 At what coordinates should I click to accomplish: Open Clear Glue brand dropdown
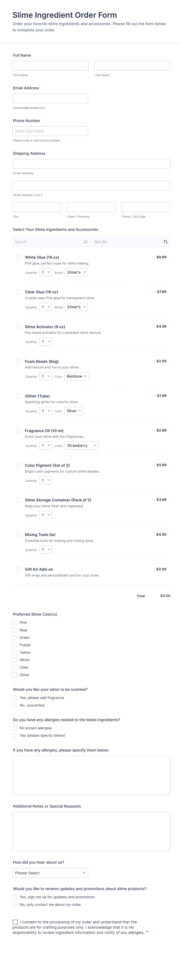pyautogui.click(x=76, y=307)
